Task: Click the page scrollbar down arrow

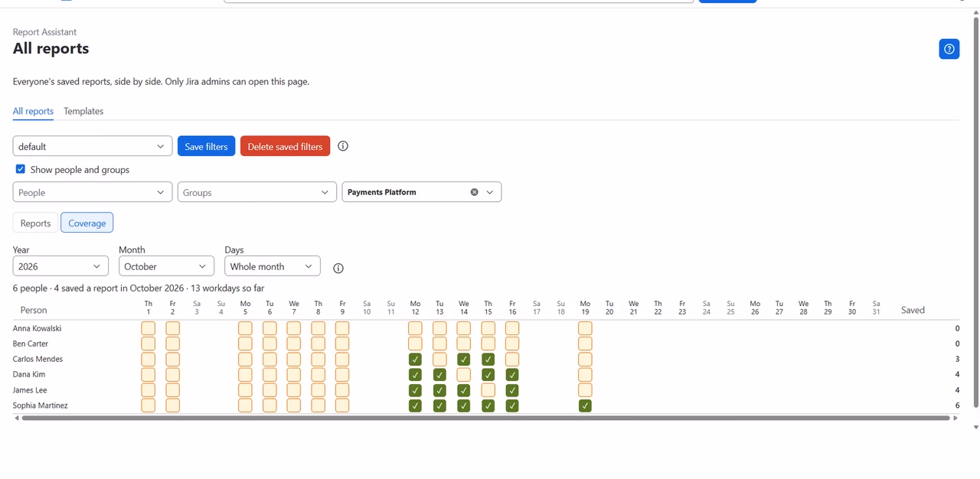Action: click(975, 427)
